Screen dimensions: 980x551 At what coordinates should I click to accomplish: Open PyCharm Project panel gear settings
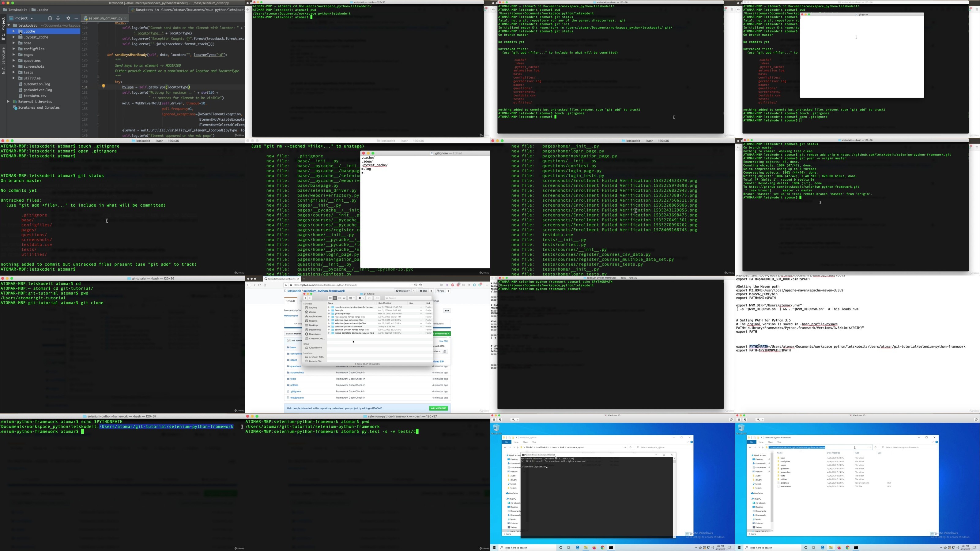coord(68,18)
